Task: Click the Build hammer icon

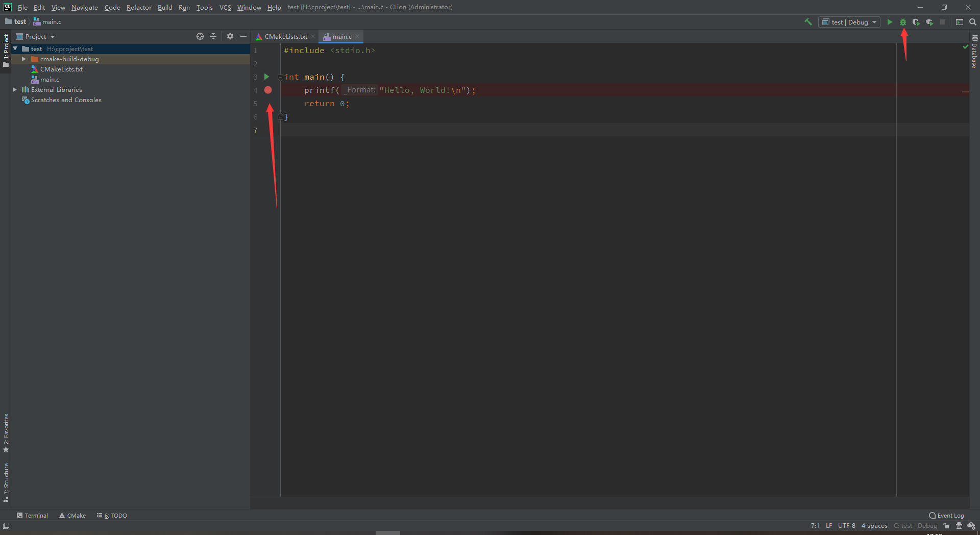Action: [808, 22]
